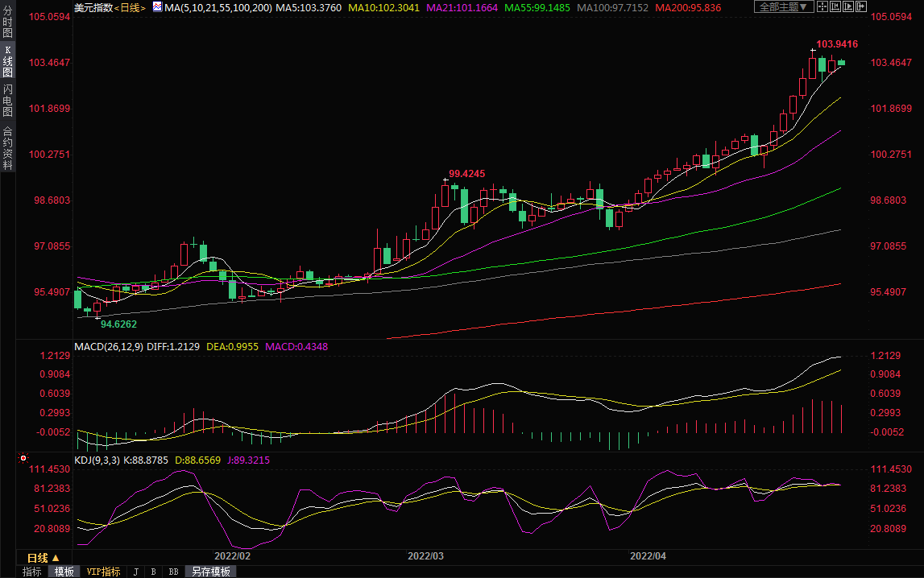
Task: Toggle the J indicator button
Action: (135, 572)
